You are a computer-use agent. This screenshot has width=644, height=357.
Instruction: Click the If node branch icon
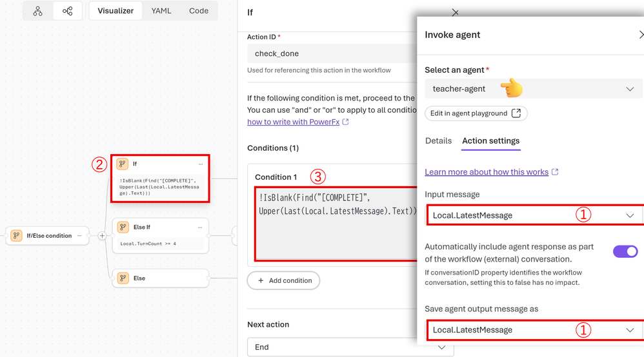122,164
